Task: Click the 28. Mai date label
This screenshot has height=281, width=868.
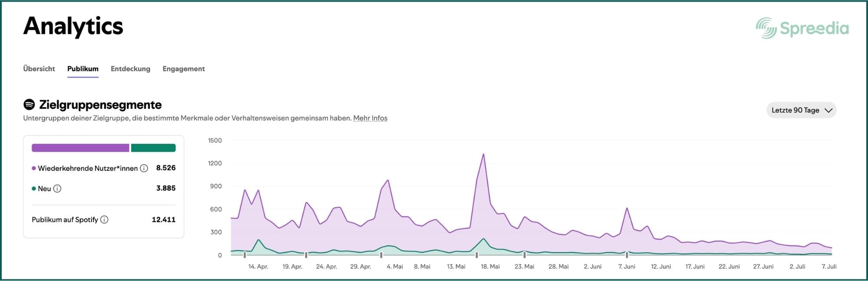Action: (x=559, y=267)
